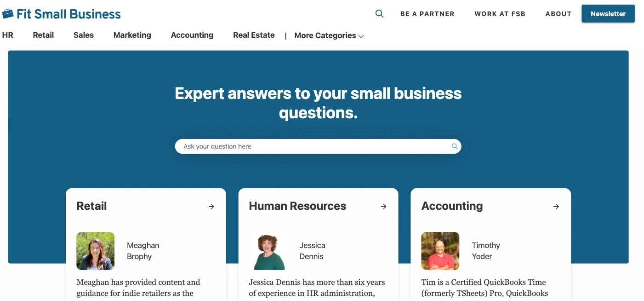Open the BE A PARTNER link

pos(427,14)
